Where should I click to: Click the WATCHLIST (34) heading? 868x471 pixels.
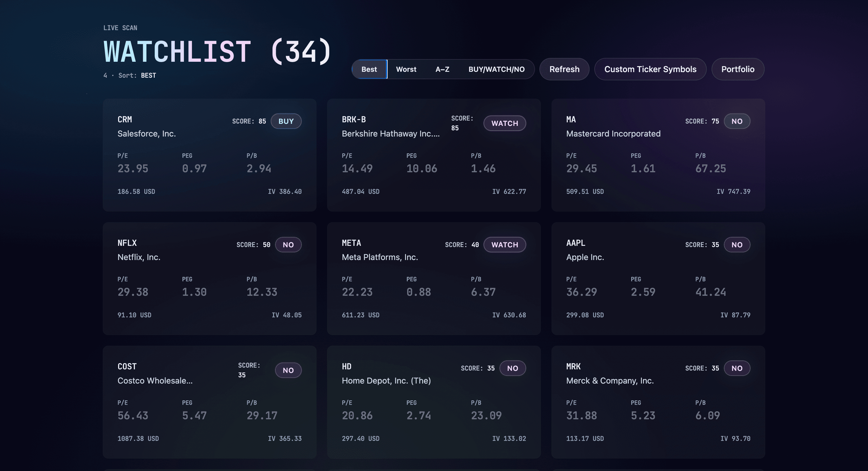click(x=218, y=52)
